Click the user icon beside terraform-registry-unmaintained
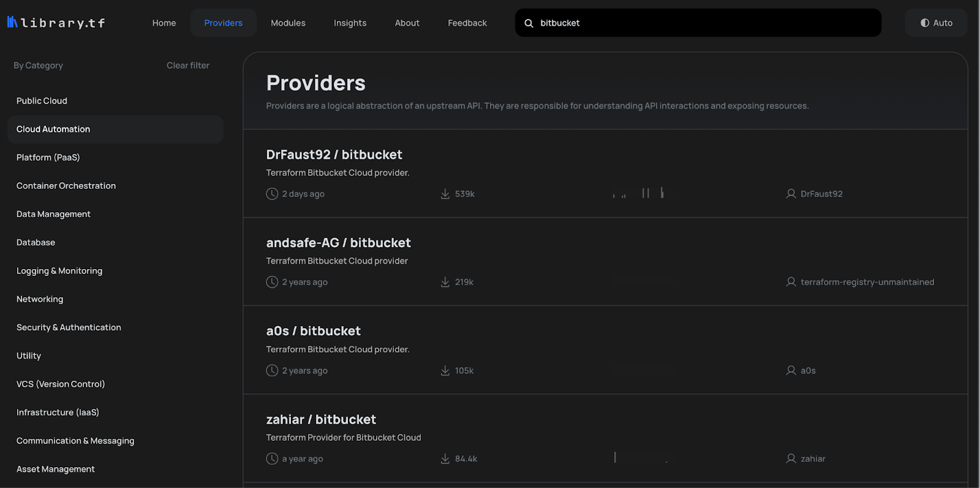 [x=791, y=282]
